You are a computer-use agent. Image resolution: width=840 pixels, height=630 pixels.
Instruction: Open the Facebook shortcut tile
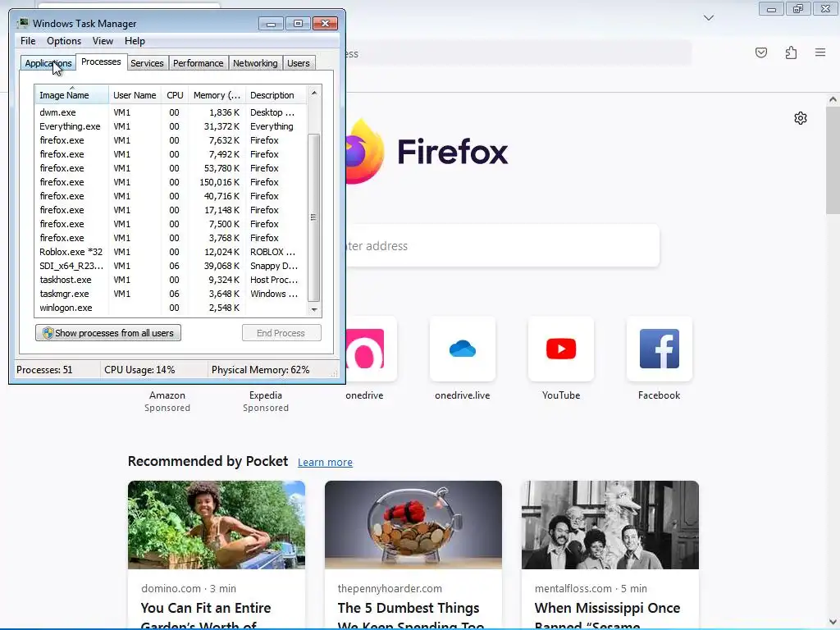[659, 349]
